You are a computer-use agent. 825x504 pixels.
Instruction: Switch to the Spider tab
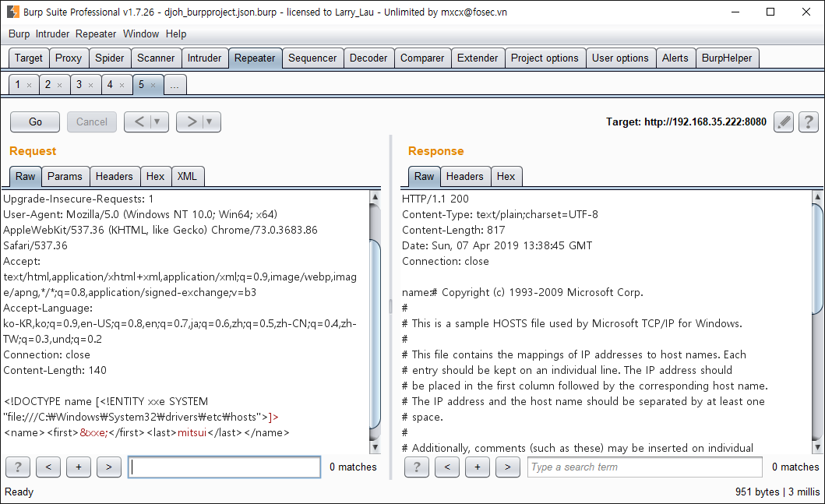[109, 58]
